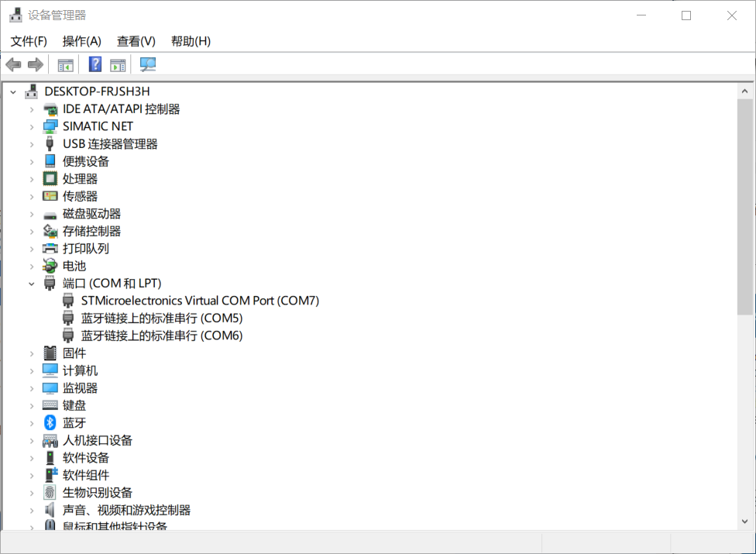Click the vertical scrollbar down arrow

(x=745, y=521)
